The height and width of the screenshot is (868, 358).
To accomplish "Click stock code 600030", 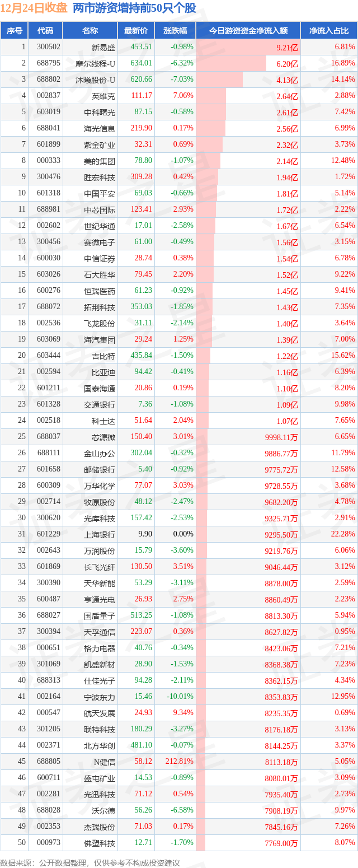I will (48, 258).
